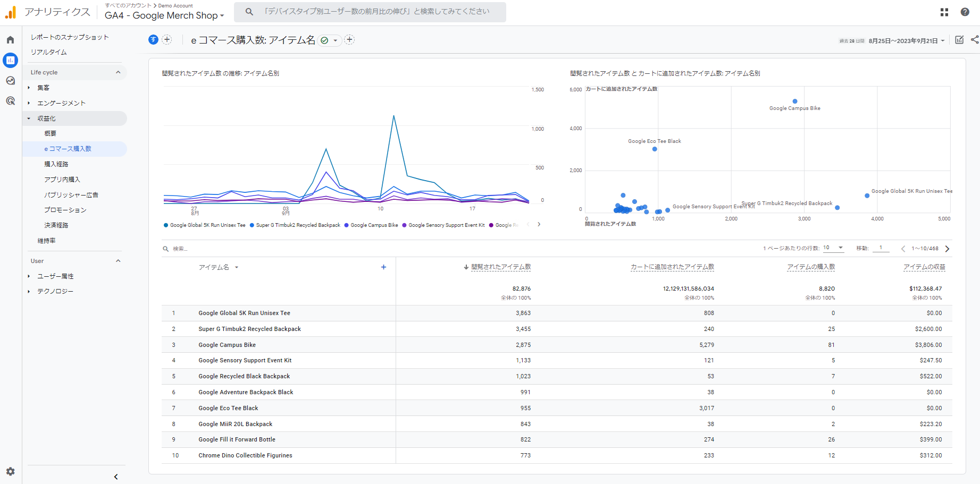The height and width of the screenshot is (484, 980).
Task: Open the date range dropdown
Action: coord(907,41)
